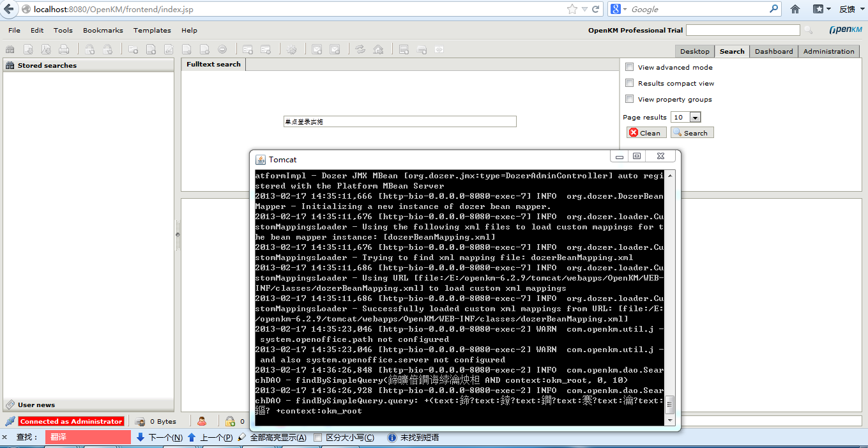
Task: Bookmark this page with star icon
Action: click(572, 9)
